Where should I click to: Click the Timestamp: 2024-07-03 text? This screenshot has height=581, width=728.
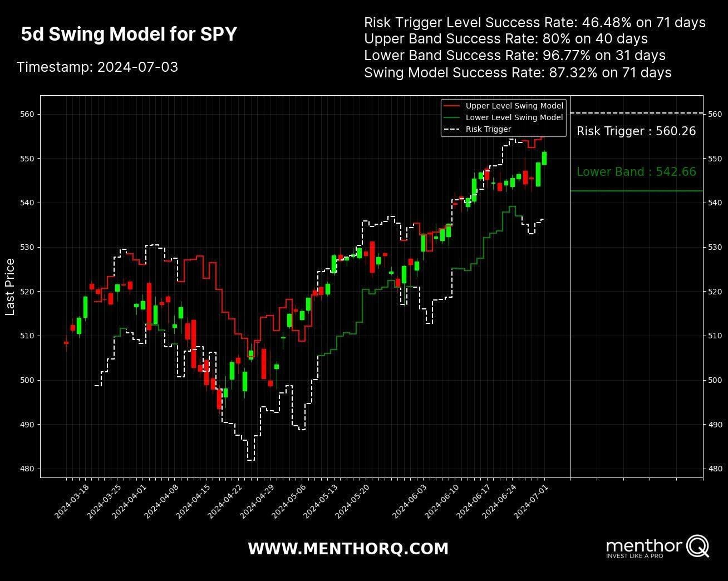tap(98, 67)
